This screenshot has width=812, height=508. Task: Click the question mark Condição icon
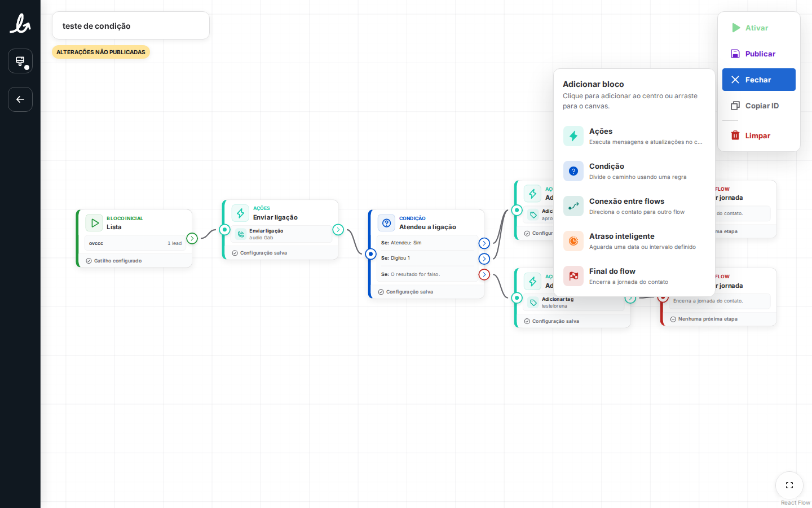[573, 171]
